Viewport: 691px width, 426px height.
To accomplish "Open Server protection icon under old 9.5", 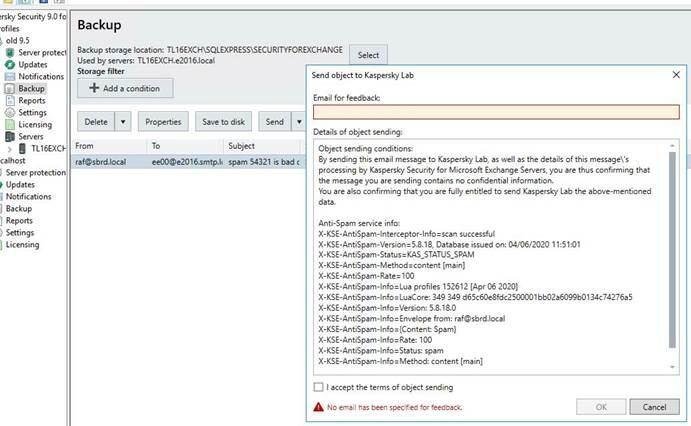I will click(x=10, y=52).
